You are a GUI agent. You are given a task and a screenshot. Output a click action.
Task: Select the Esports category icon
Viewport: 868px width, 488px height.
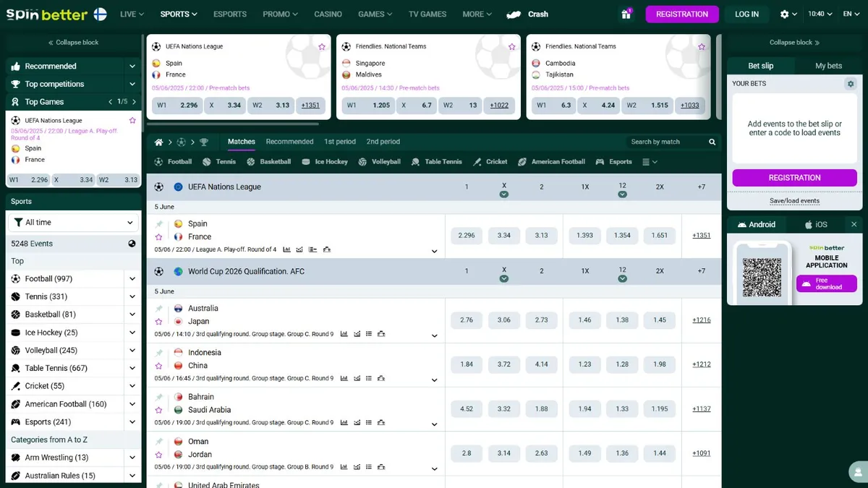click(599, 161)
